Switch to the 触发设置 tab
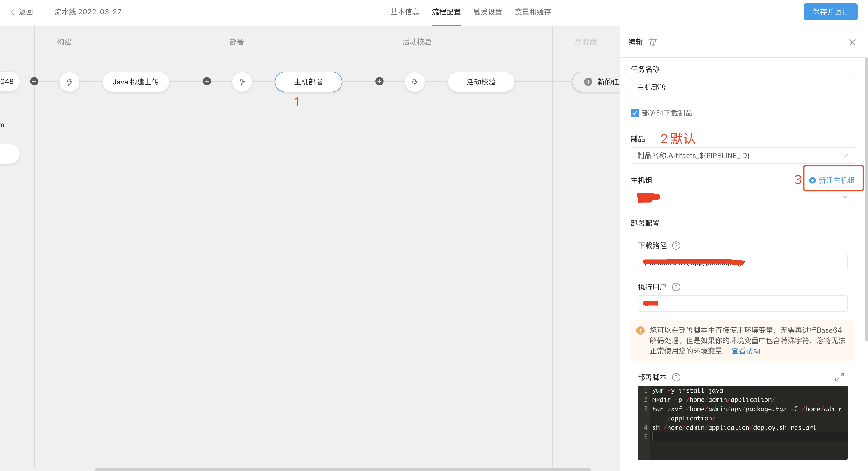Image resolution: width=868 pixels, height=471 pixels. point(487,12)
